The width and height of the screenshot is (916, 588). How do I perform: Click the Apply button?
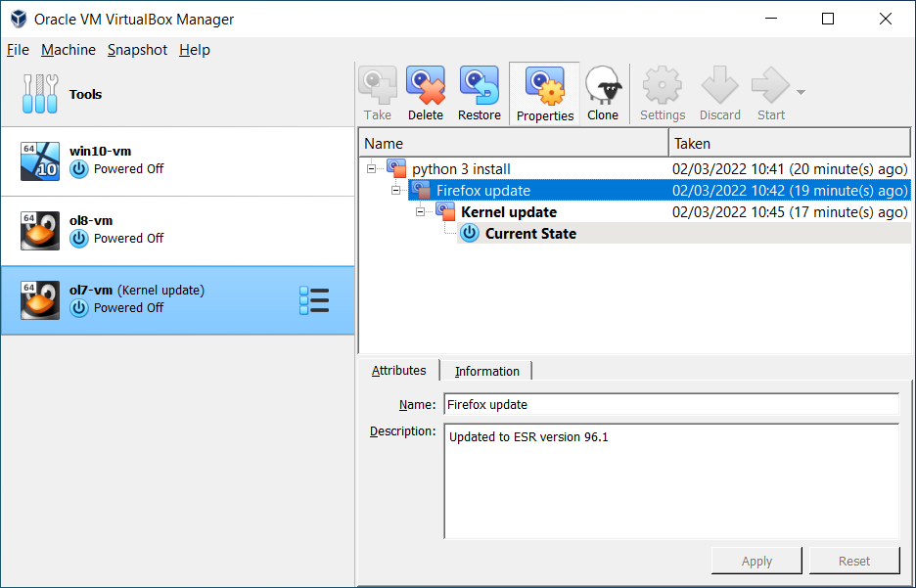756,560
